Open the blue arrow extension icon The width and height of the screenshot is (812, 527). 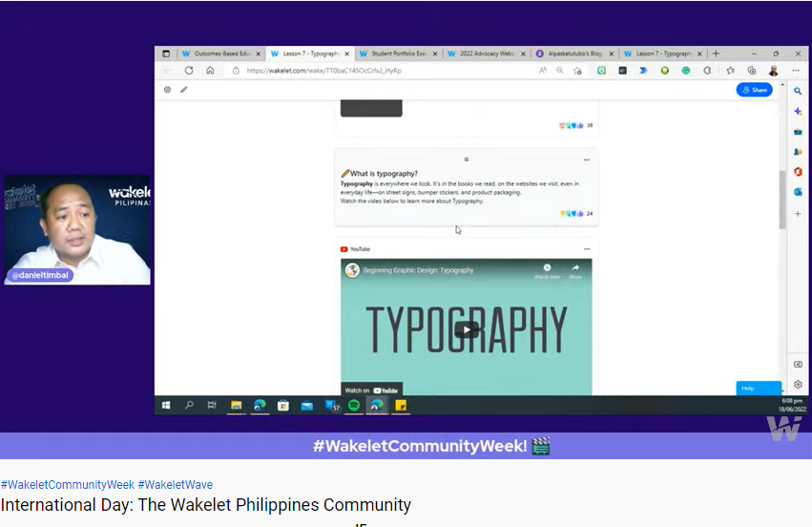tap(643, 71)
